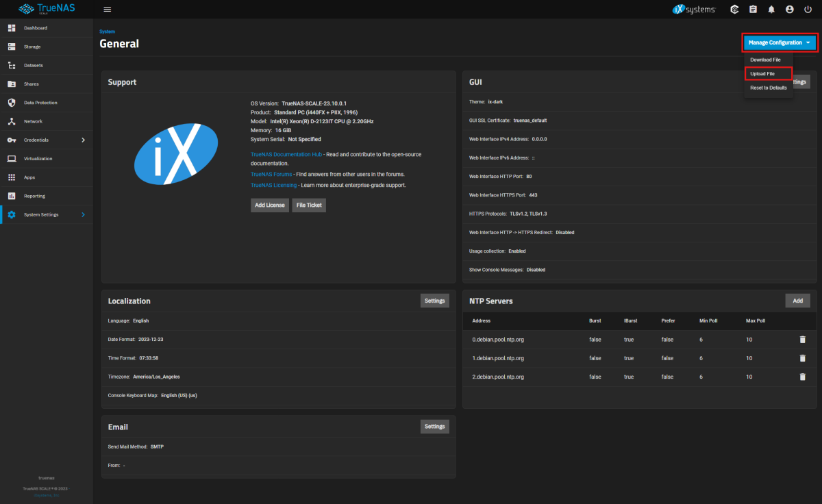The height and width of the screenshot is (504, 822).
Task: Select Reset to Defaults from the menu
Action: (769, 88)
